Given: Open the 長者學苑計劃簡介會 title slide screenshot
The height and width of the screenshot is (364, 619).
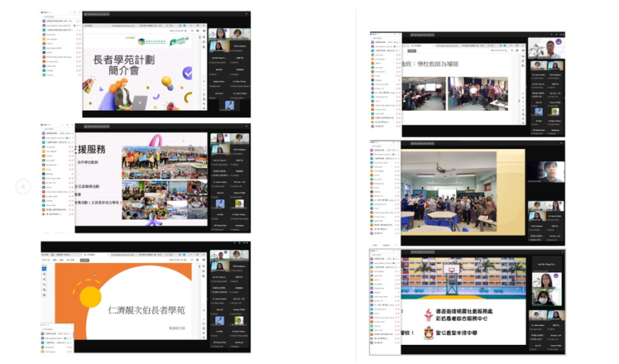Looking at the screenshot, I should pos(145,64).
